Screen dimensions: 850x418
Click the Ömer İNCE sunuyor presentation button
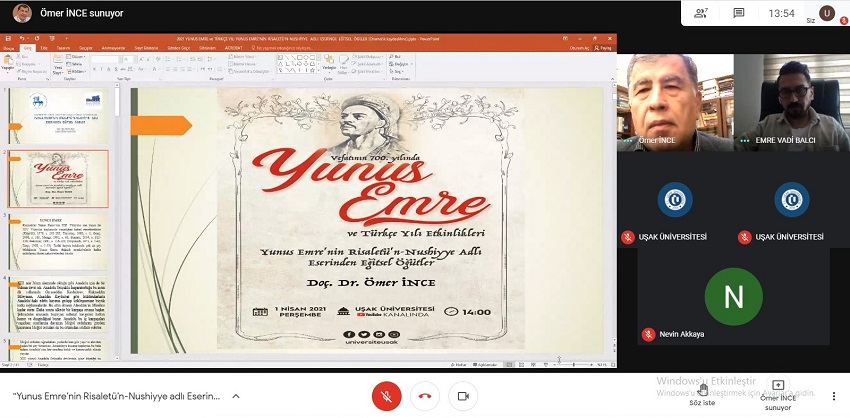tap(777, 395)
